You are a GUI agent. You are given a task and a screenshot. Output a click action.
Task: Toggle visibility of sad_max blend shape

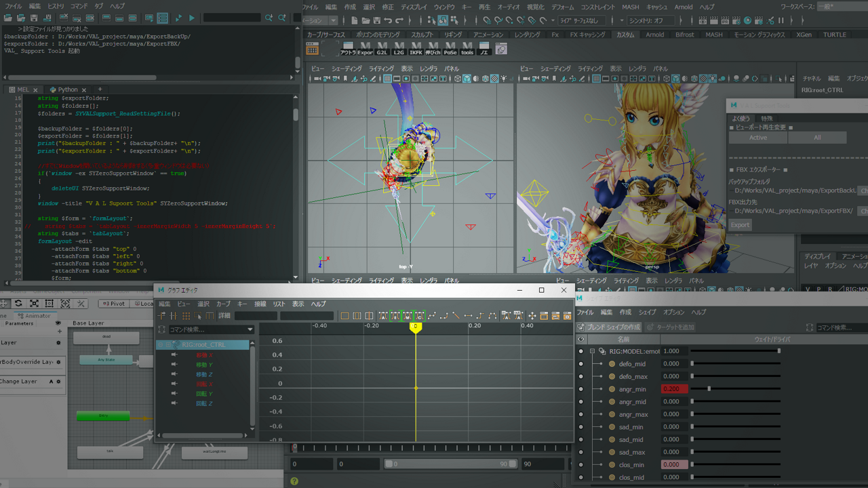[580, 452]
